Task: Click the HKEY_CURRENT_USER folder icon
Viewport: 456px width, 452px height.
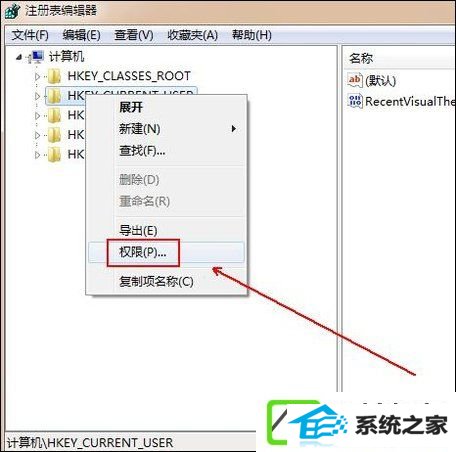Action: pyautogui.click(x=54, y=96)
